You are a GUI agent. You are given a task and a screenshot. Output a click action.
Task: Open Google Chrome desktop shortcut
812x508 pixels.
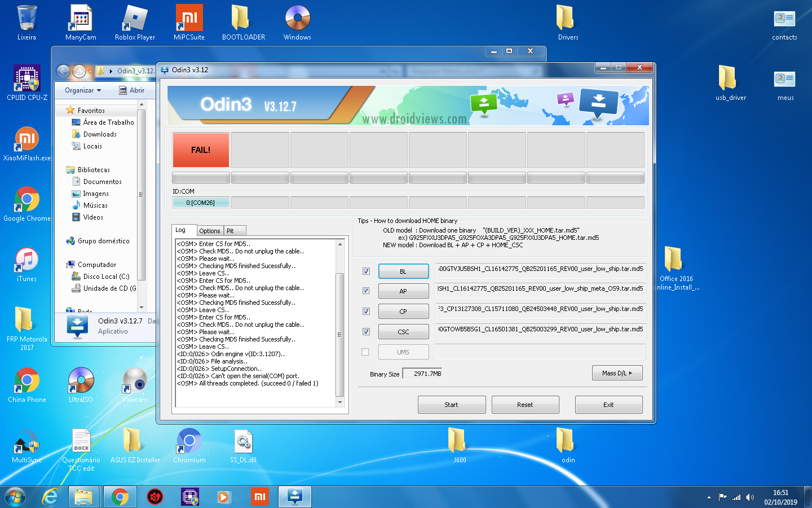tap(27, 204)
